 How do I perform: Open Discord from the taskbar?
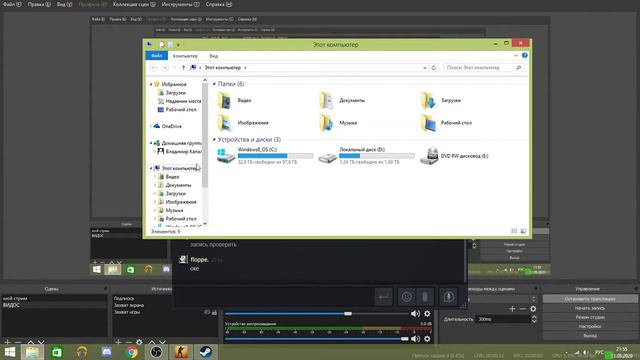coord(107,352)
